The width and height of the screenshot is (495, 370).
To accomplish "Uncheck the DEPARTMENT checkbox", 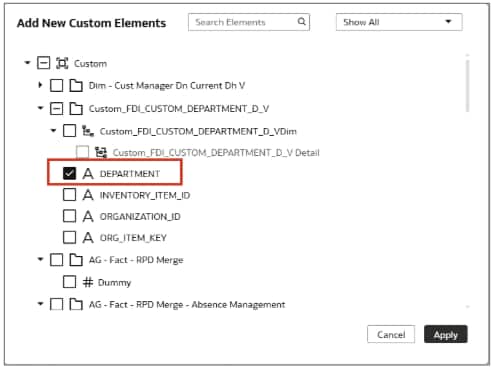I will coord(69,173).
